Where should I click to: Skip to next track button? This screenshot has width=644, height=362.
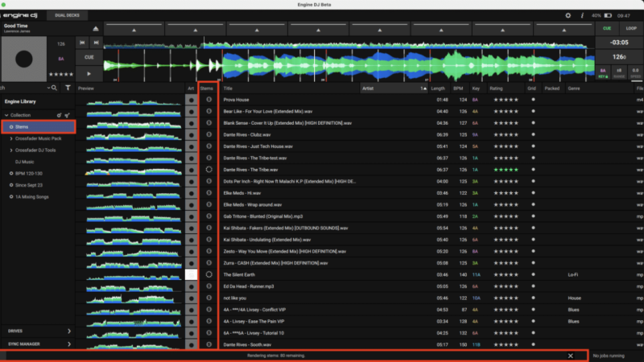pos(96,43)
